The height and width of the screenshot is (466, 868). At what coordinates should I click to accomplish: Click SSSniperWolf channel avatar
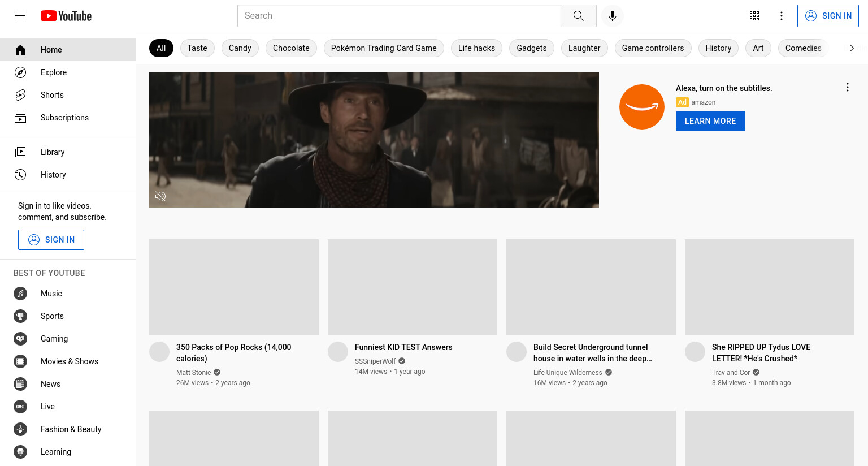tap(338, 352)
